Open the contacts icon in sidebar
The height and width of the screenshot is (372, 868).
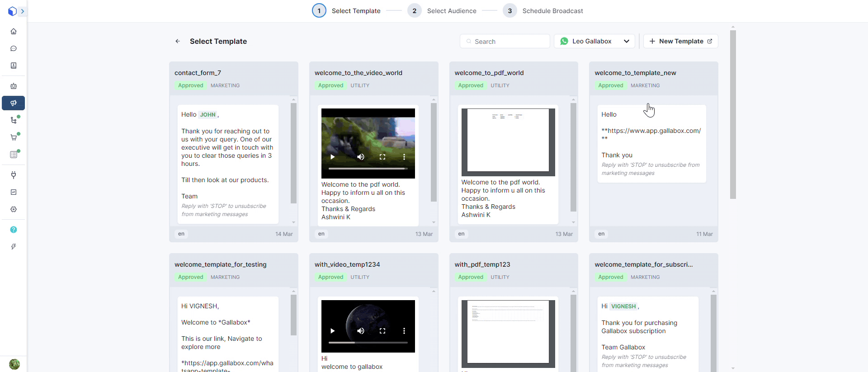(x=14, y=66)
